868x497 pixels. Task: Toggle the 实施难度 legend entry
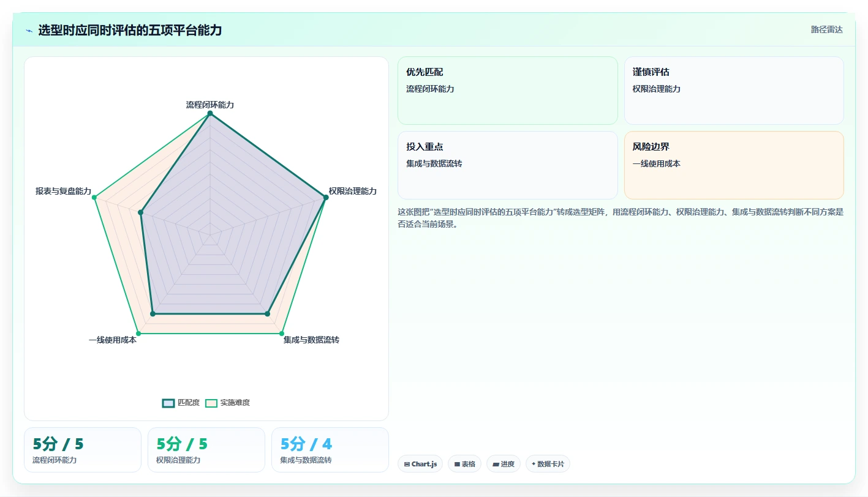click(227, 403)
